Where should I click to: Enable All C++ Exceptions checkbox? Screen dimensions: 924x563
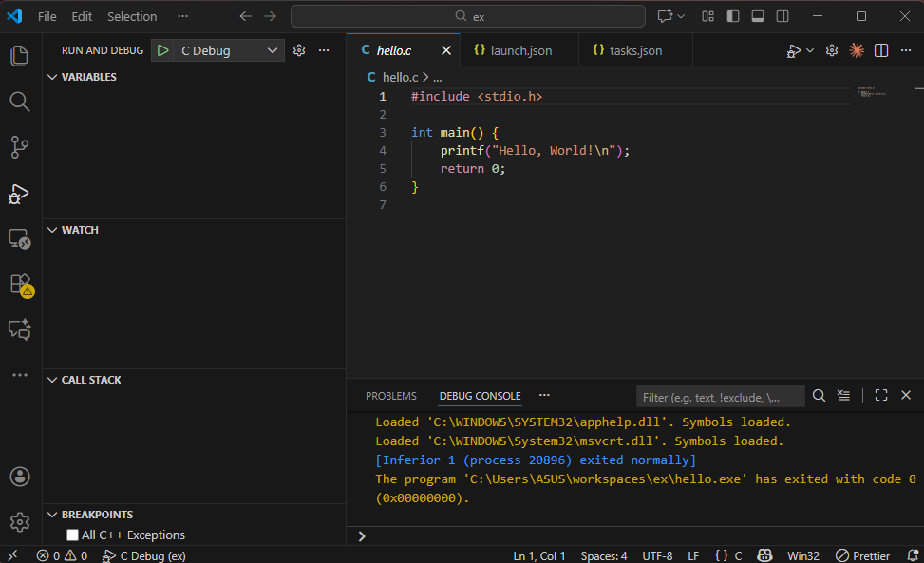pos(73,535)
